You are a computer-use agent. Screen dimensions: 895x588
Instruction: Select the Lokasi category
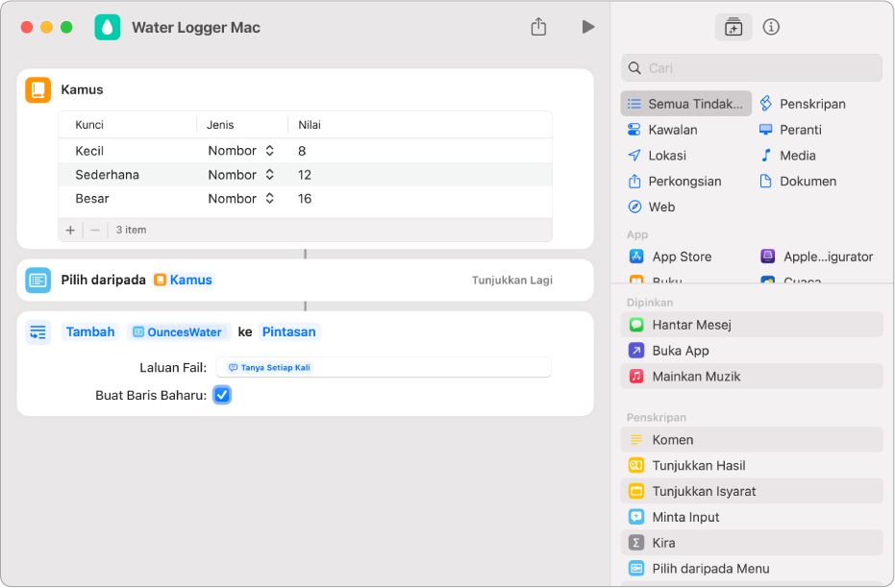click(657, 155)
